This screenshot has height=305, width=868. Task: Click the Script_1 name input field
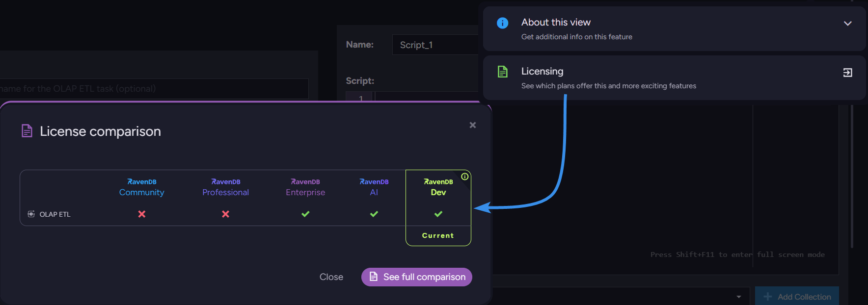435,45
